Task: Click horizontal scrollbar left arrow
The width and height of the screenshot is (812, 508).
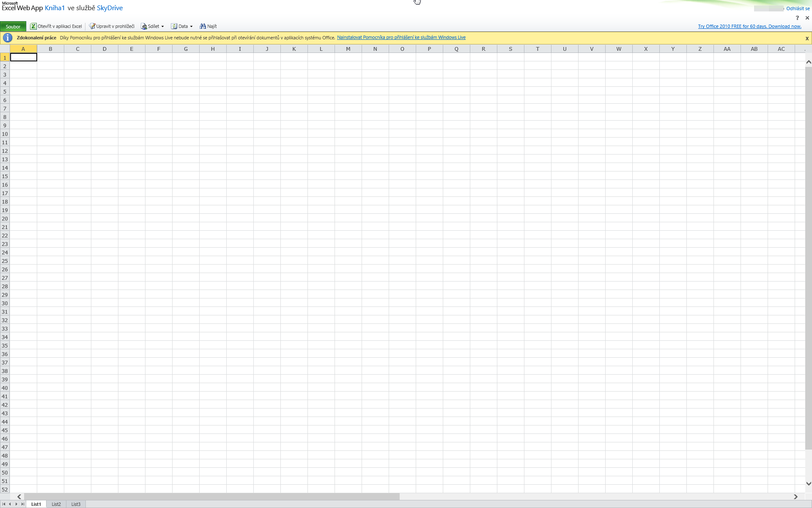Action: tap(19, 497)
